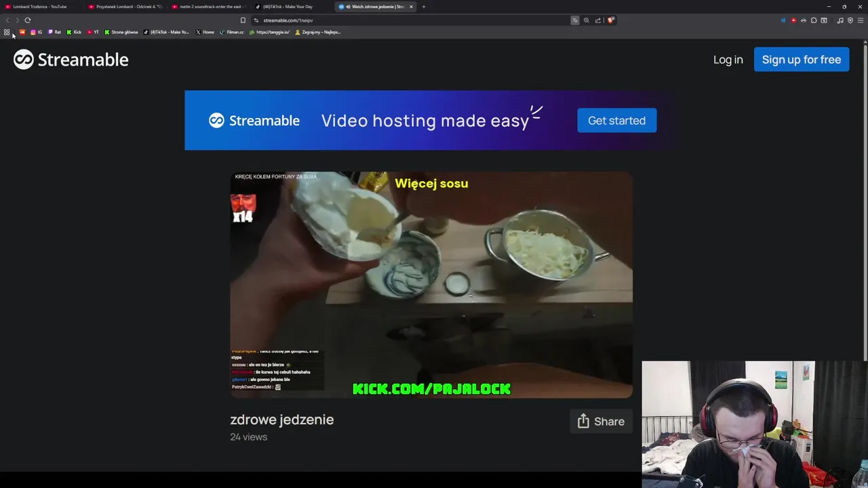Click the blue sound extension icon
The image size is (868, 488).
pyautogui.click(x=783, y=20)
